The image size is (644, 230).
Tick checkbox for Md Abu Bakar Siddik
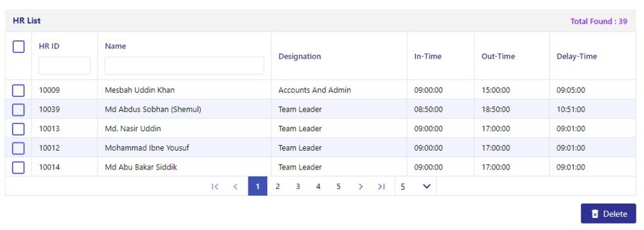18,168
